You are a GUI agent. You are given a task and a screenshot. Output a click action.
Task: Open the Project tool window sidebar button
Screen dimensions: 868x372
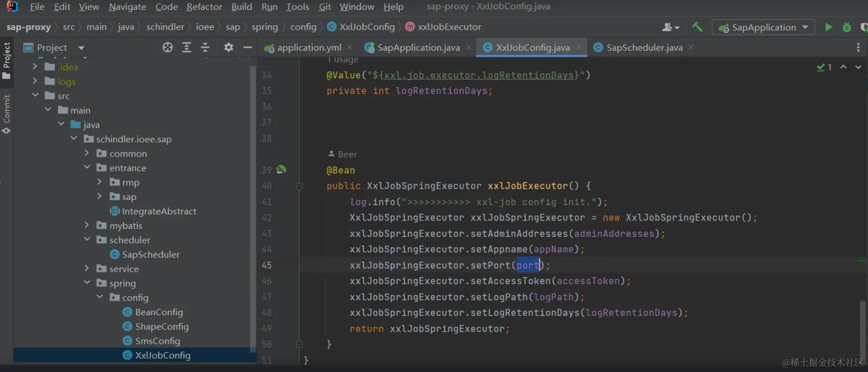(x=7, y=60)
